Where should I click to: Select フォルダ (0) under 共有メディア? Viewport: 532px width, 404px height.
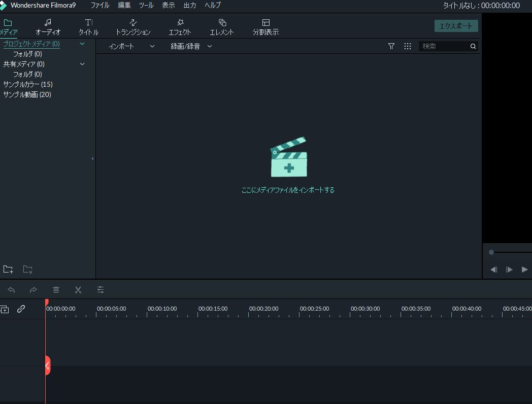pos(27,74)
